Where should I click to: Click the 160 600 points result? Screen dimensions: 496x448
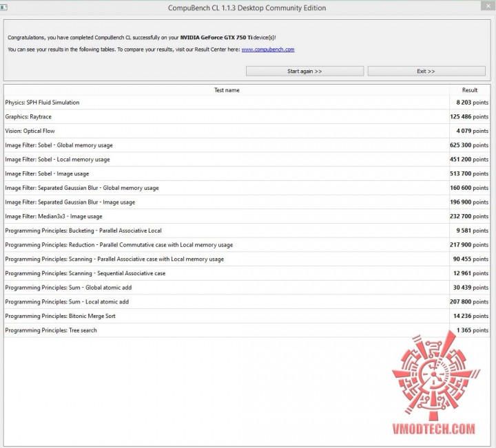coord(469,188)
